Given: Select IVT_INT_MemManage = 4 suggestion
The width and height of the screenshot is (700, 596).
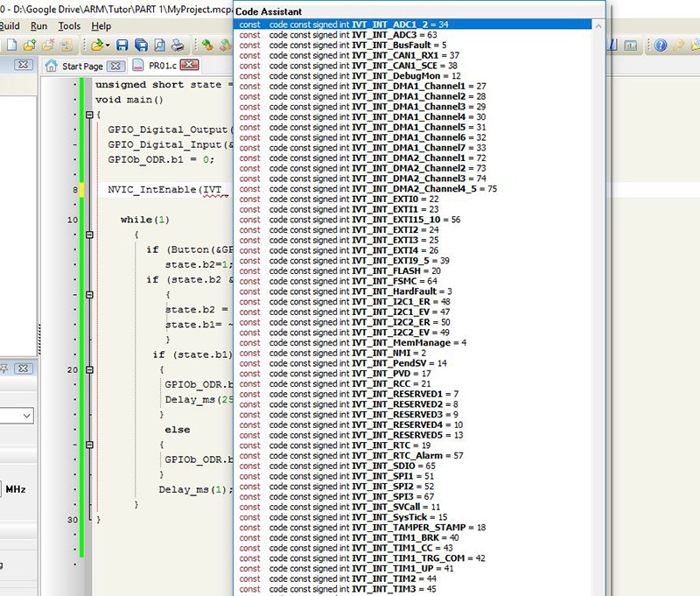Looking at the screenshot, I should [413, 343].
